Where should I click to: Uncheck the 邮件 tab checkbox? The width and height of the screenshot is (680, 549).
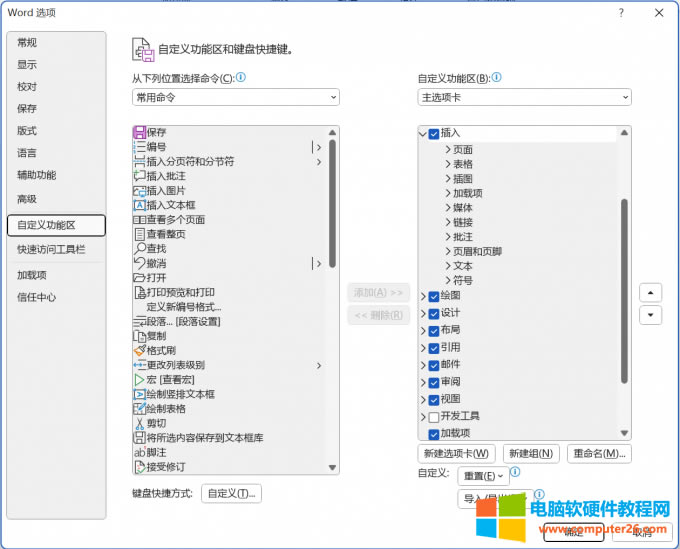tap(434, 366)
